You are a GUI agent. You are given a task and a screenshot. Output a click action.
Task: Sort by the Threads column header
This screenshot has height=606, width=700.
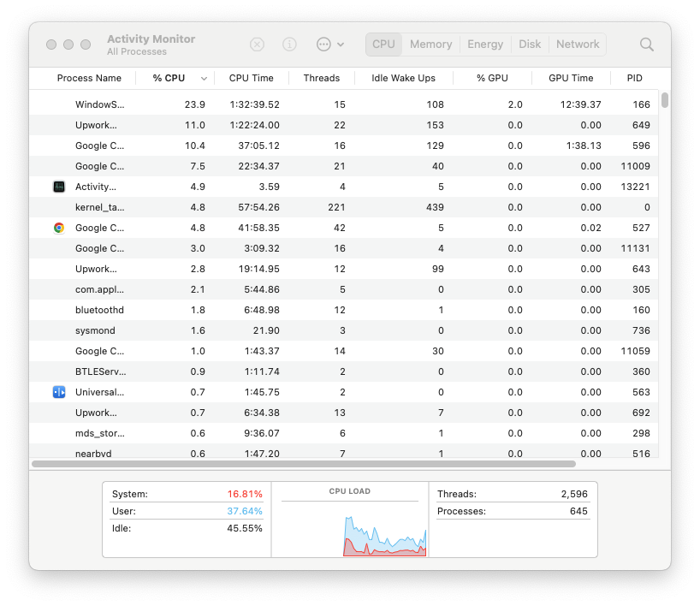tap(321, 78)
